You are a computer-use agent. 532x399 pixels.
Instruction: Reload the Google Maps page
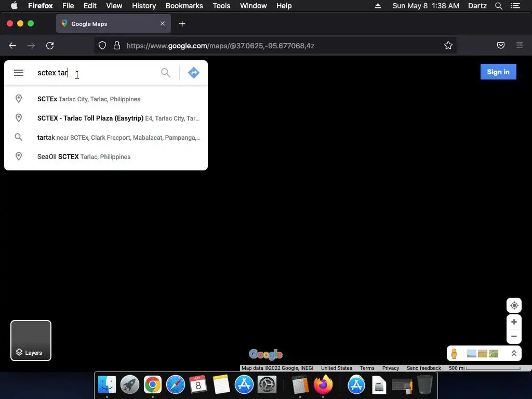tap(50, 46)
